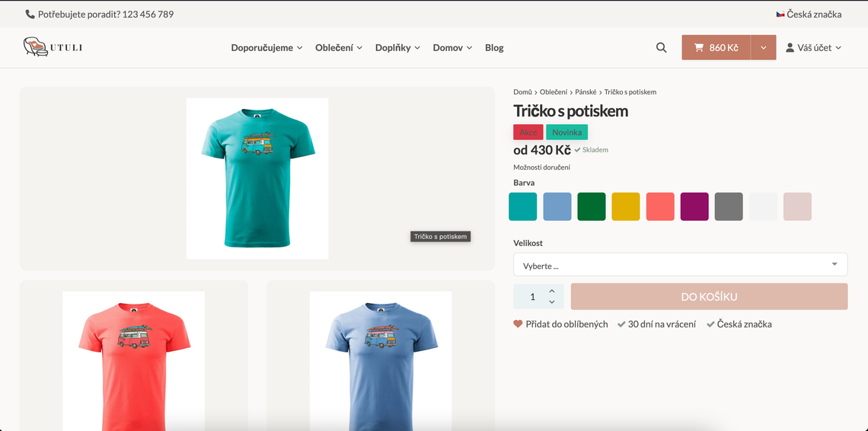Pick the purple color swatch
The width and height of the screenshot is (868, 431).
point(694,206)
